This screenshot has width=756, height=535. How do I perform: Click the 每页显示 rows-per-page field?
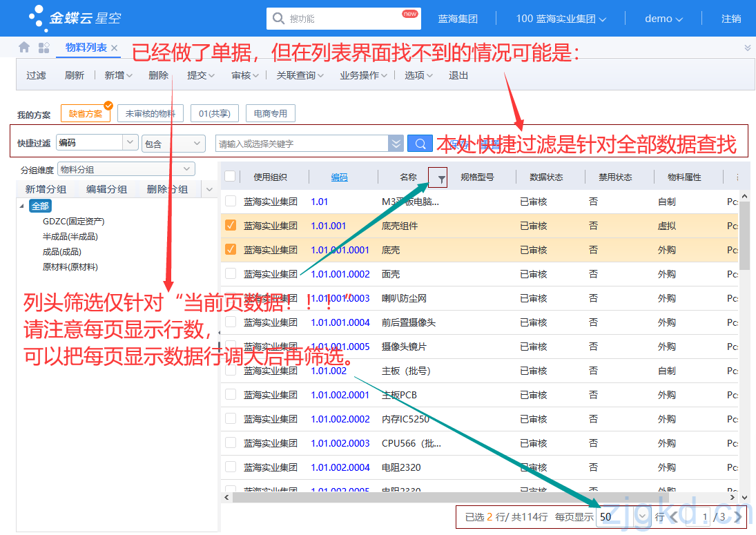coord(616,516)
